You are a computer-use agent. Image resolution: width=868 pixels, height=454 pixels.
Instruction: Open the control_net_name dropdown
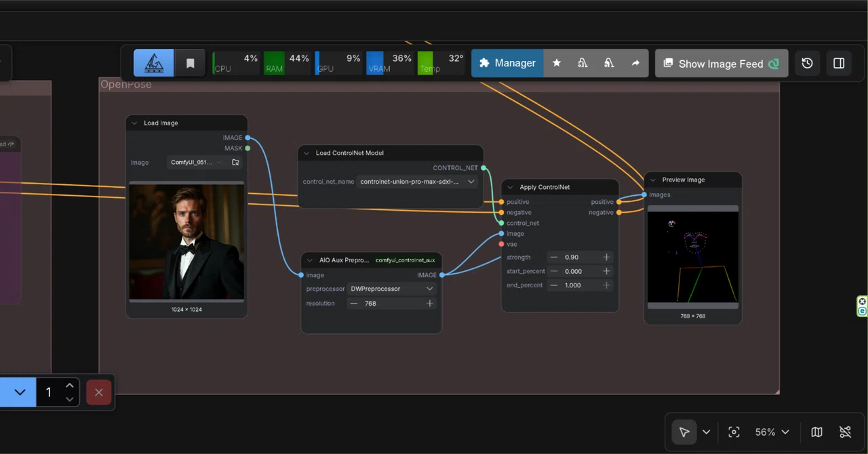pyautogui.click(x=418, y=182)
